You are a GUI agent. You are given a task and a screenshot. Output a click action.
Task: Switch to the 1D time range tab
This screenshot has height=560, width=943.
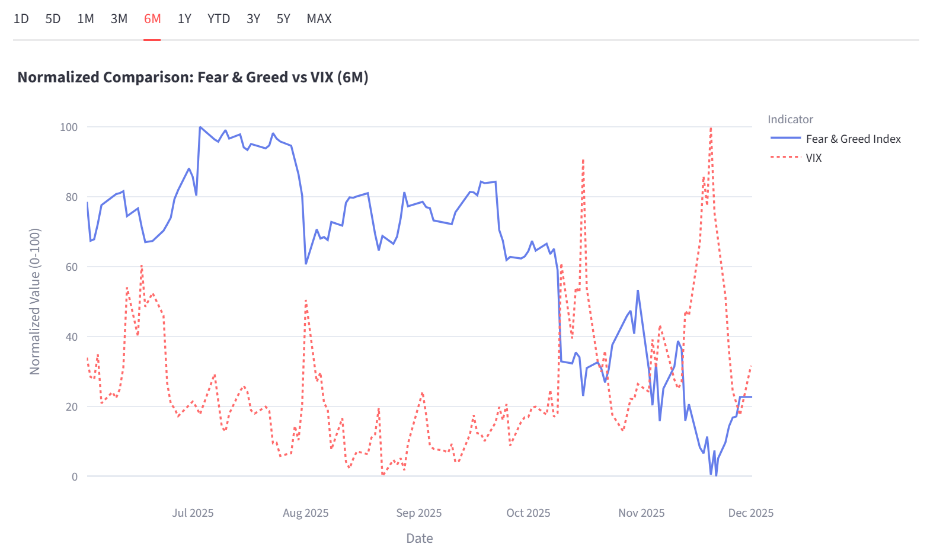pos(21,19)
